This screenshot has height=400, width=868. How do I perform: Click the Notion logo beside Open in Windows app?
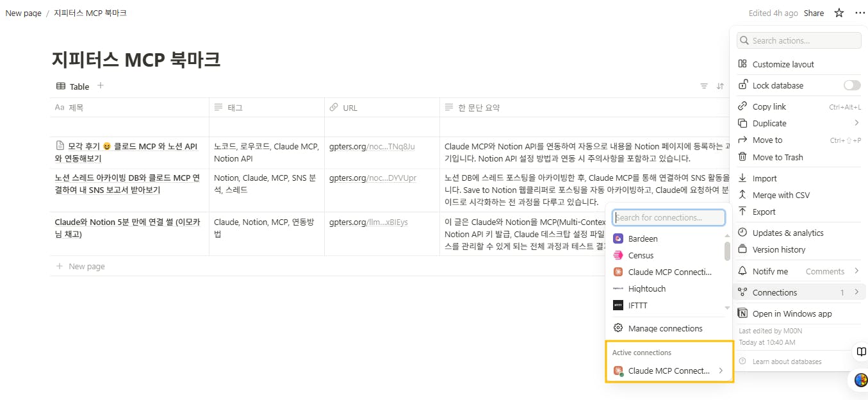coord(742,313)
